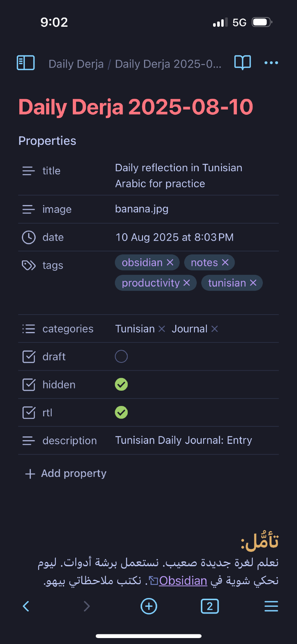
Task: Remove the Journal category
Action: point(215,329)
